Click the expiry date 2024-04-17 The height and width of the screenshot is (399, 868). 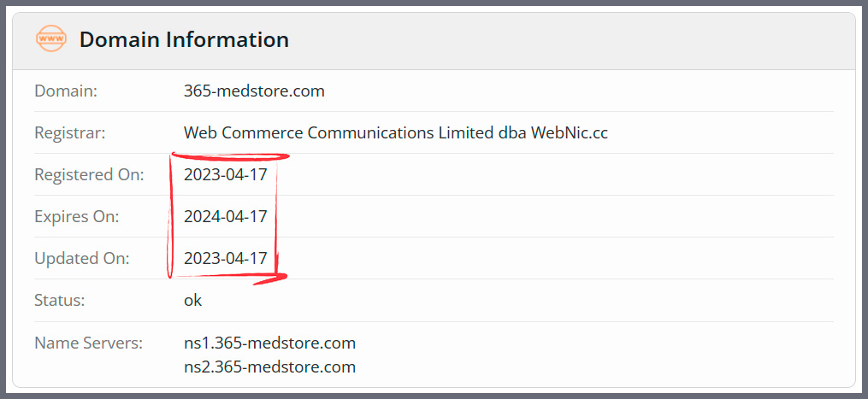click(x=226, y=216)
